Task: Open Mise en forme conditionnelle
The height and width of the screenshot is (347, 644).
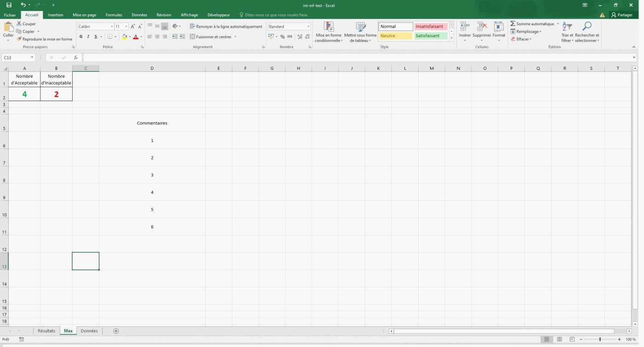Action: click(328, 28)
